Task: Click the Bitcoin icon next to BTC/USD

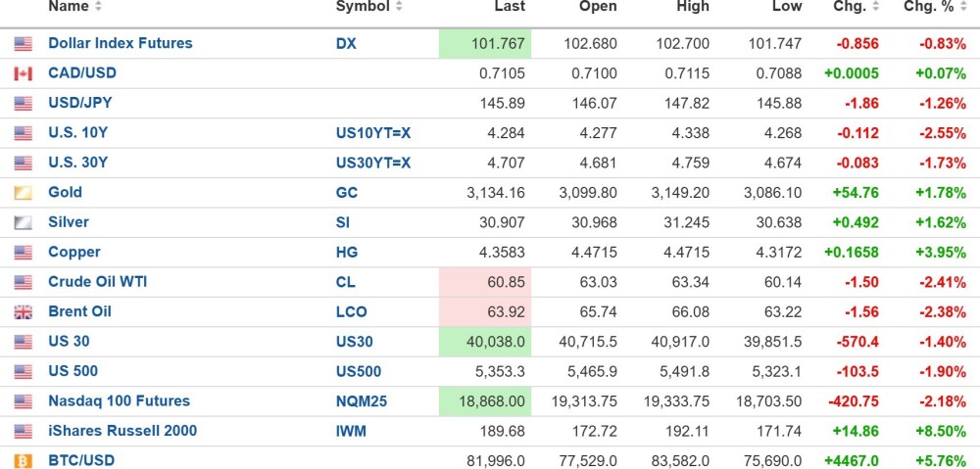Action: 24,460
